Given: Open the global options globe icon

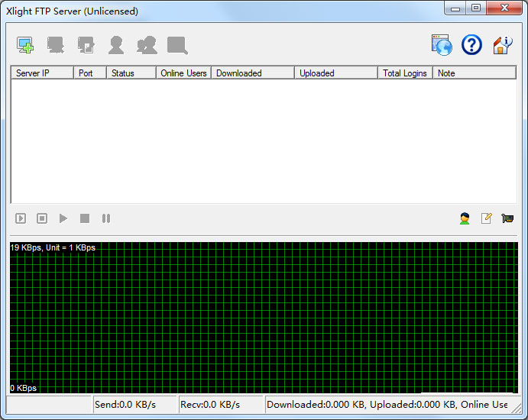Looking at the screenshot, I should point(441,45).
